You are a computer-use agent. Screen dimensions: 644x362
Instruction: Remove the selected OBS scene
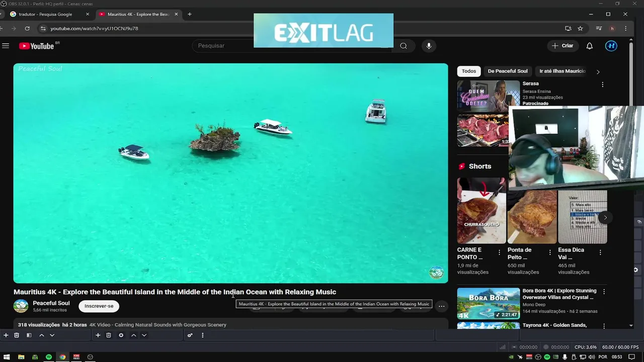17,335
